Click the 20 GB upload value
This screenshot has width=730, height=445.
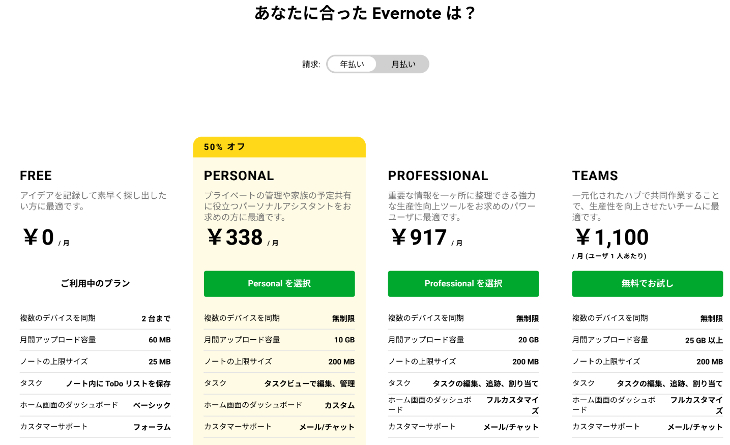click(528, 340)
